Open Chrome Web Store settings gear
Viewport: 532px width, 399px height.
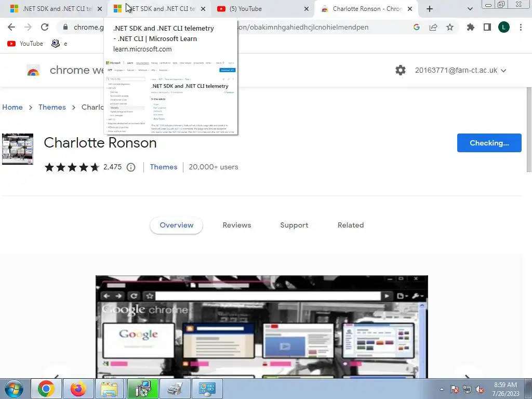point(401,70)
